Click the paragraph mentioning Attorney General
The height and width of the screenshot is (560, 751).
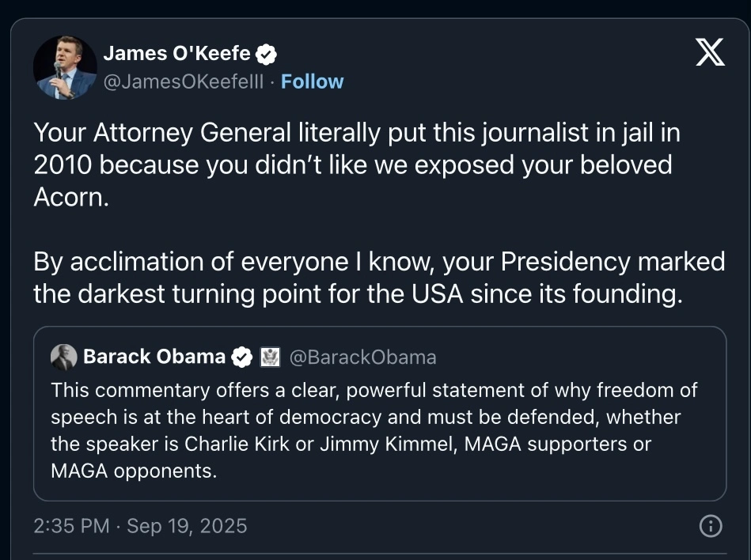click(x=356, y=164)
